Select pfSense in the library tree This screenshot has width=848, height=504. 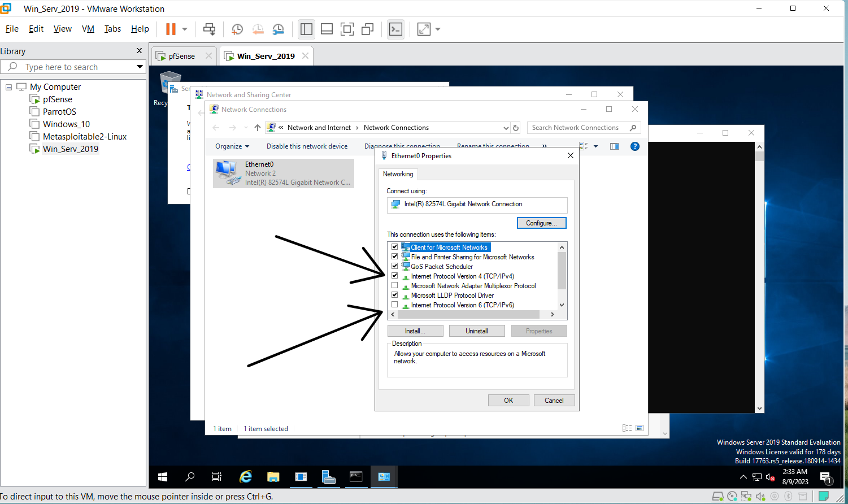(58, 99)
